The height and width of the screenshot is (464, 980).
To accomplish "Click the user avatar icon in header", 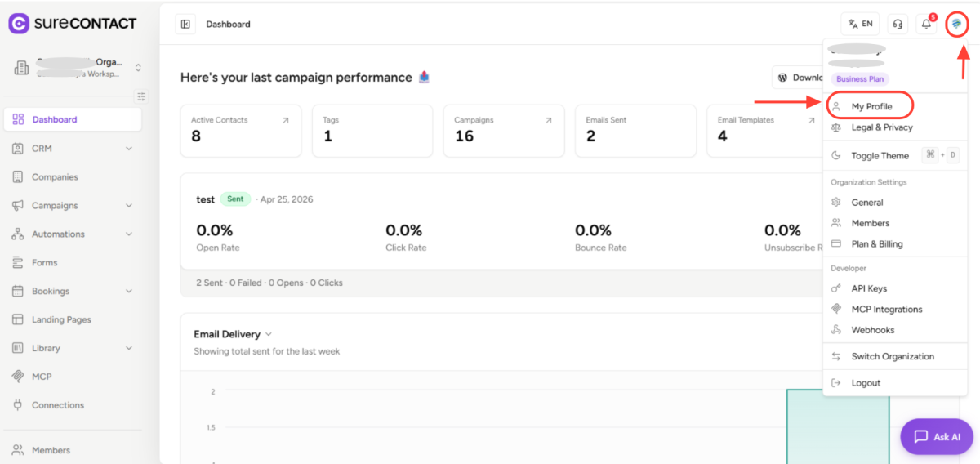I will tap(956, 25).
